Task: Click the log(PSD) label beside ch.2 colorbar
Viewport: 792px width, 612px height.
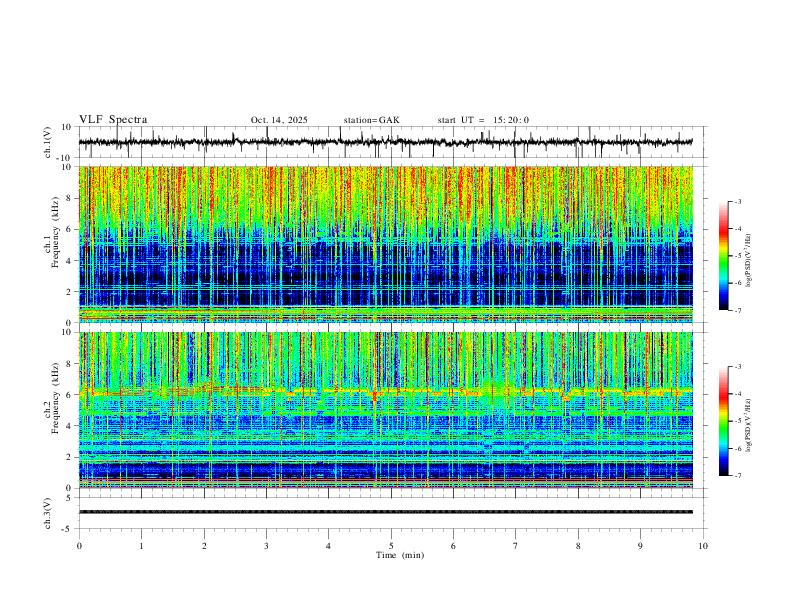Action: [748, 426]
